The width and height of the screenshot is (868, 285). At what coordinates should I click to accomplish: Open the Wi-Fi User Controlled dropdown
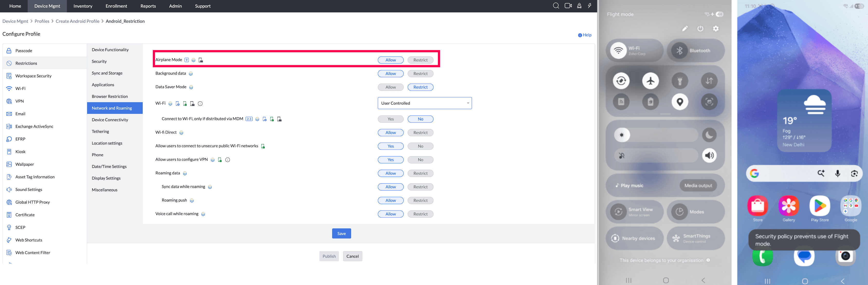coord(424,103)
